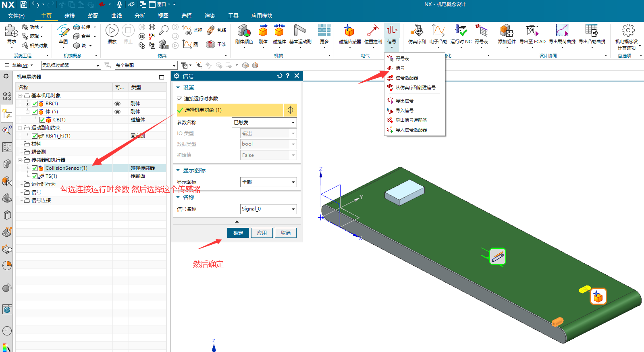Screen dimensions: 644x352
Task: Collapse the 显示图标 section
Action: click(x=178, y=170)
